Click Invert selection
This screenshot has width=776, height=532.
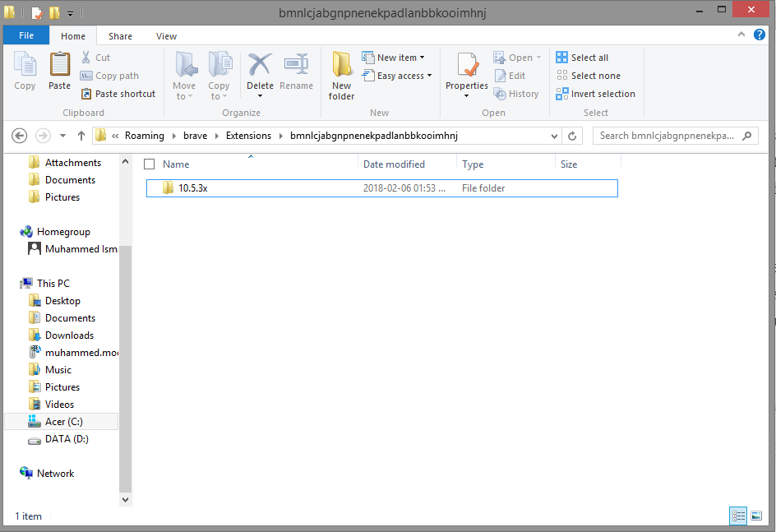tap(595, 94)
